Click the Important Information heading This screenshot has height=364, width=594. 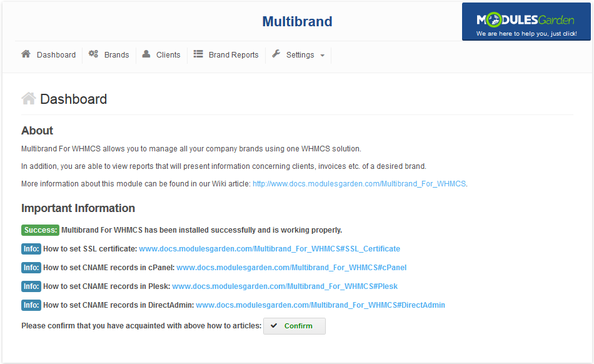[78, 208]
